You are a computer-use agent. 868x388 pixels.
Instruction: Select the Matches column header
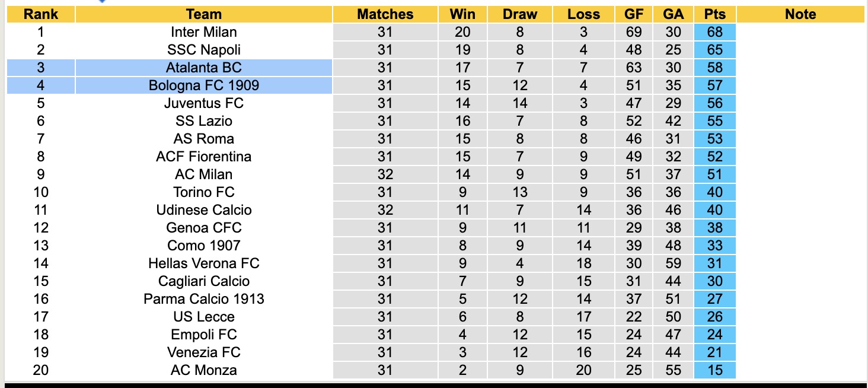(x=385, y=14)
